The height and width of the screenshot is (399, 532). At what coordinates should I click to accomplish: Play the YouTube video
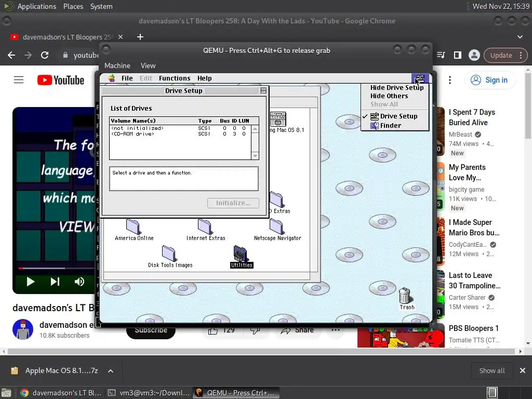click(x=31, y=282)
